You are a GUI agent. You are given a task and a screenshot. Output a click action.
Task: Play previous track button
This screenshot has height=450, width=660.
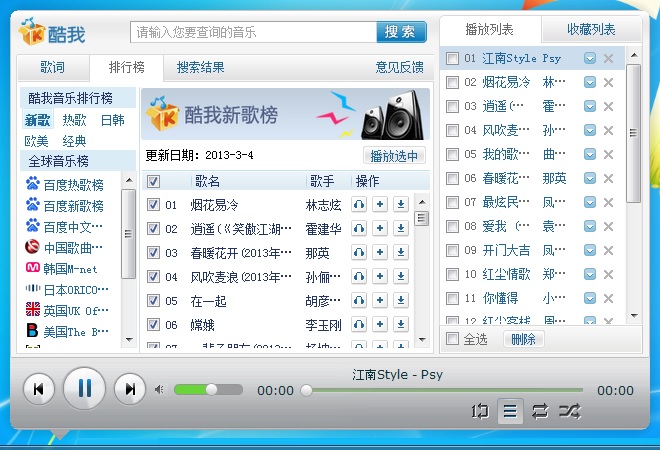pyautogui.click(x=39, y=389)
